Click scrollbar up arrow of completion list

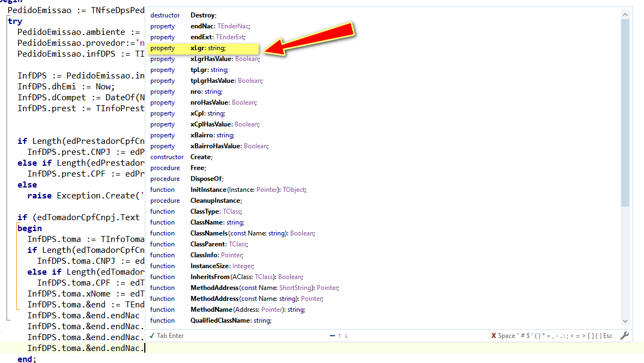tap(625, 14)
